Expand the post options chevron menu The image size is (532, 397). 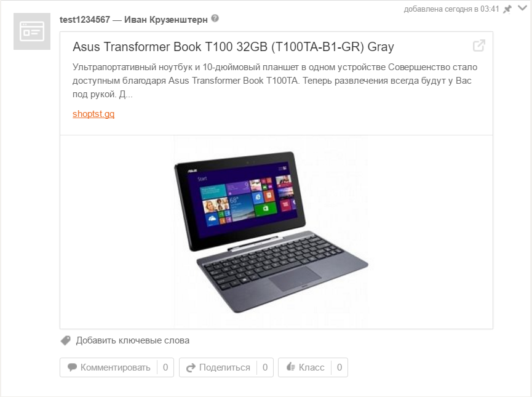coord(523,8)
